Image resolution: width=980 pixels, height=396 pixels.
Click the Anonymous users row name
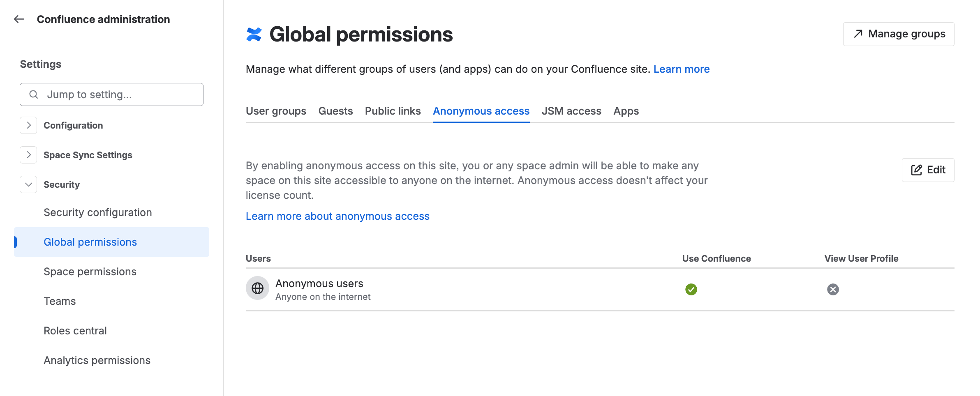click(x=319, y=283)
